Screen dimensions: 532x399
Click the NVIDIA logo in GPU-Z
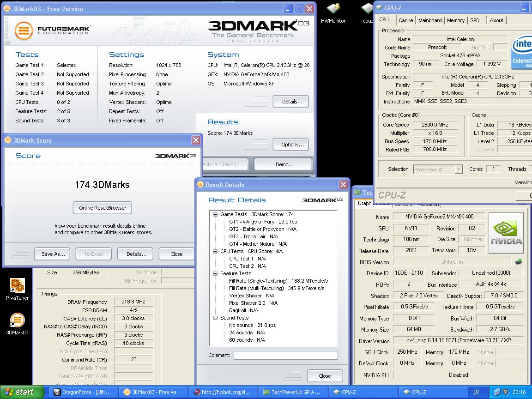506,233
